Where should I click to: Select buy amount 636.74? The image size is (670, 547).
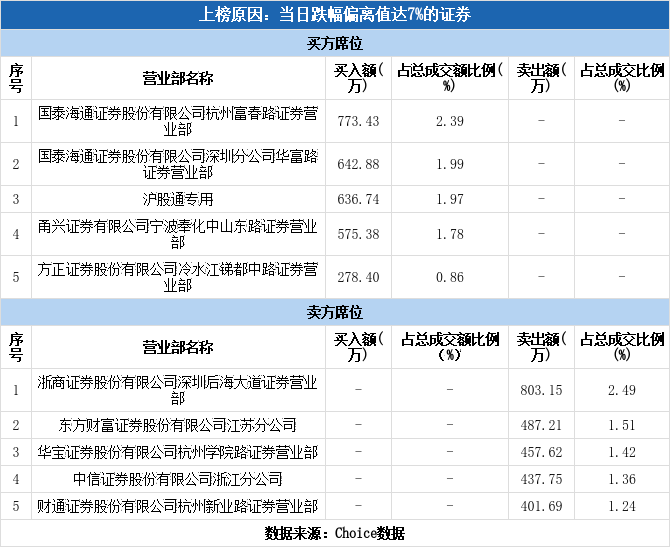click(358, 199)
